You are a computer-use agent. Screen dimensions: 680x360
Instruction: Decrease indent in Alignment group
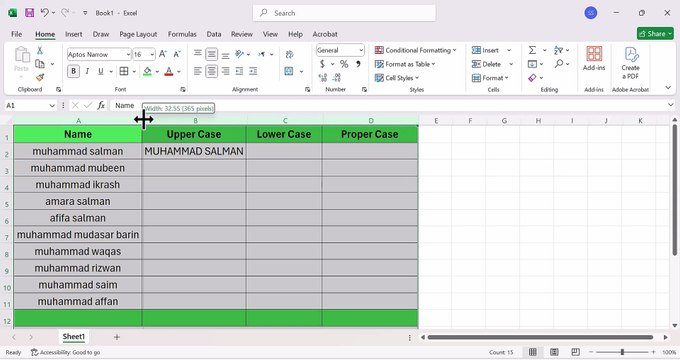(x=239, y=71)
